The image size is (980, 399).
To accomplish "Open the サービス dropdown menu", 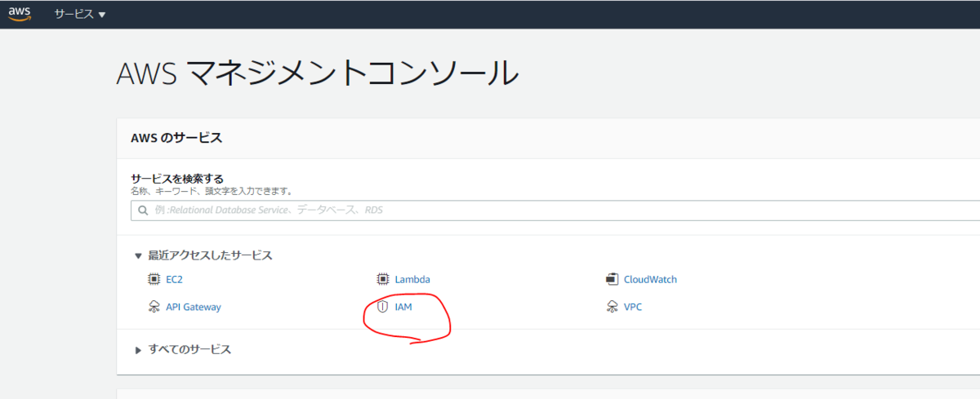I will coord(80,15).
